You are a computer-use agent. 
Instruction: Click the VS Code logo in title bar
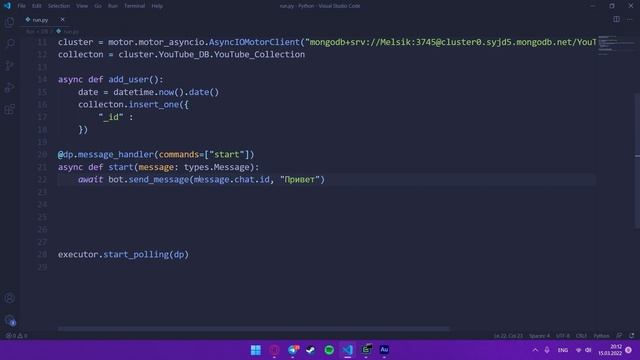pos(7,6)
